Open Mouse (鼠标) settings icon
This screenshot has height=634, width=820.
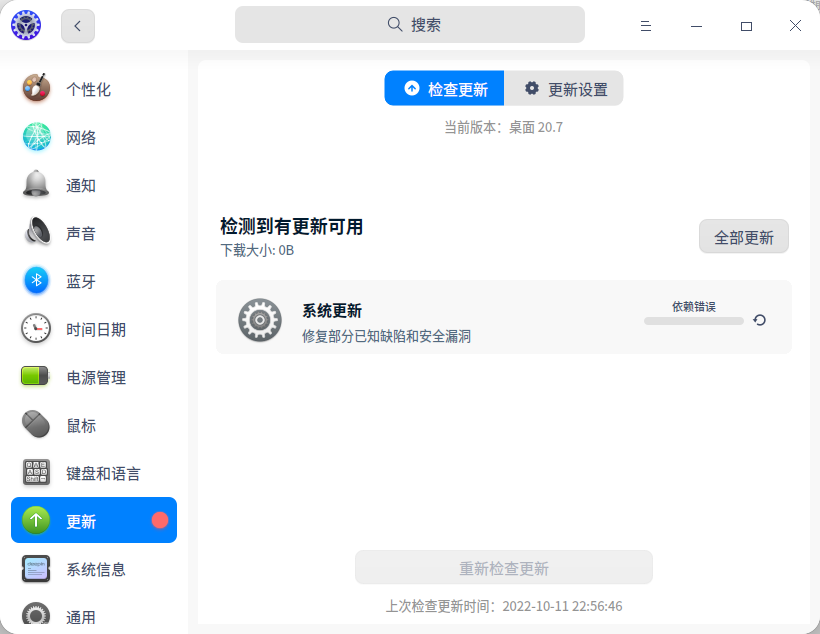click(35, 425)
